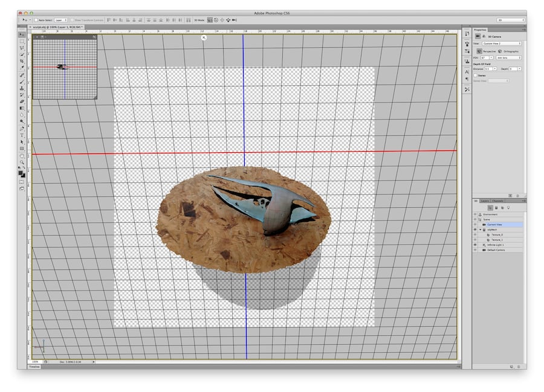Image resolution: width=544 pixels, height=392 pixels.
Task: Collapse the objMesh tree item
Action: point(481,230)
